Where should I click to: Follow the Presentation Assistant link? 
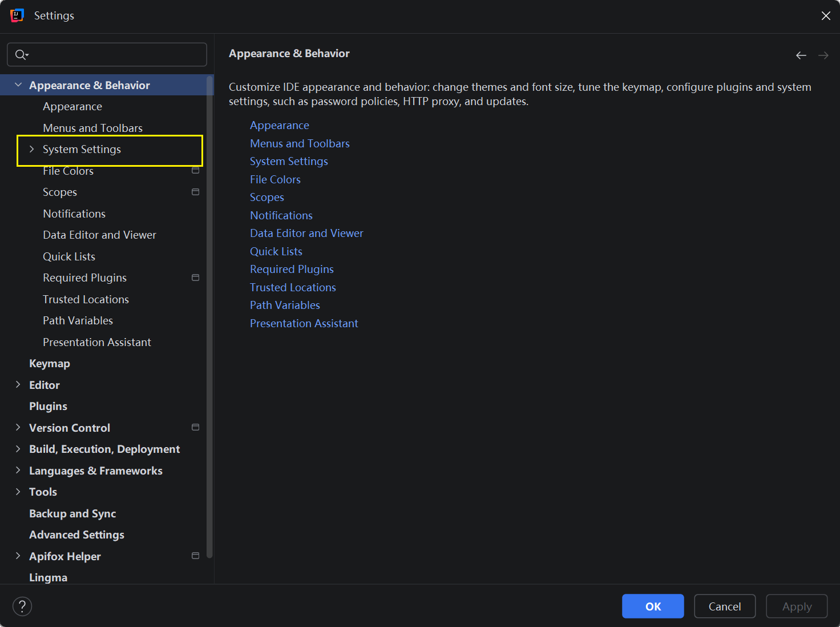pos(304,324)
